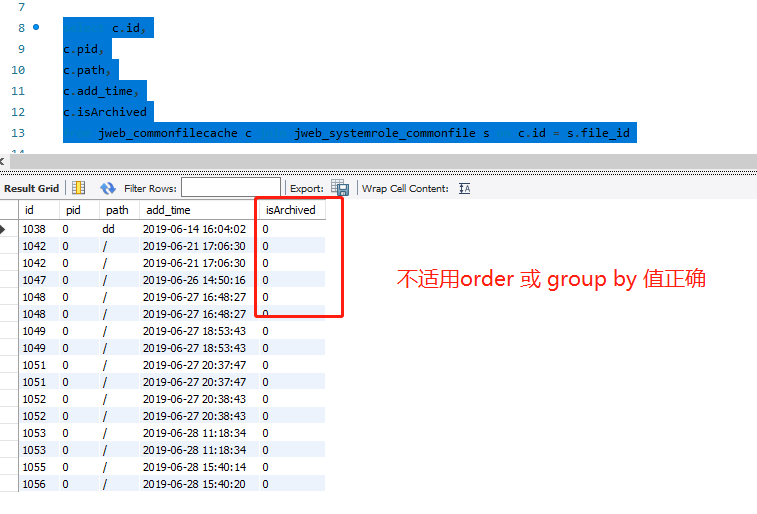Toggle the Wrap Cell Content icon
The width and height of the screenshot is (757, 514).
point(465,188)
